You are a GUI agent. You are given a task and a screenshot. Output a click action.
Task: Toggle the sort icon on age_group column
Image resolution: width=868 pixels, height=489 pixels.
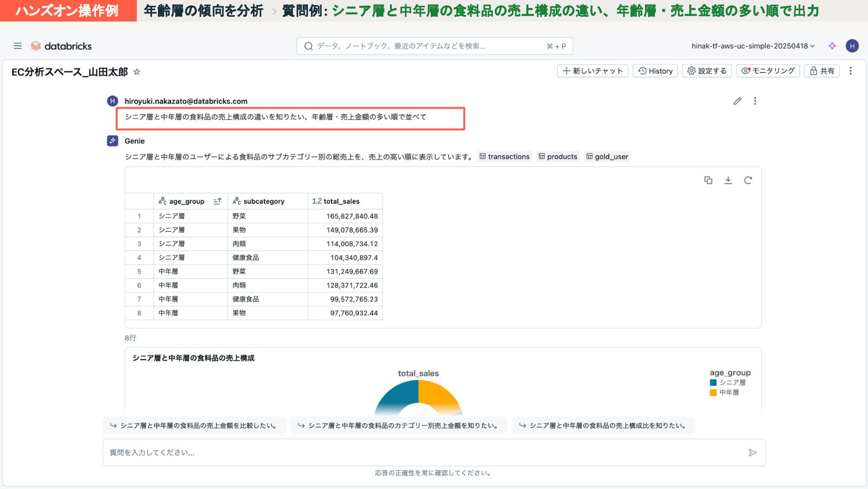coord(217,201)
